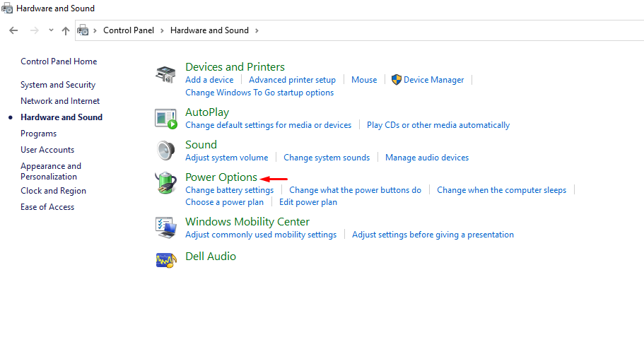
Task: Open Windows Mobility Center heading
Action: pos(247,222)
